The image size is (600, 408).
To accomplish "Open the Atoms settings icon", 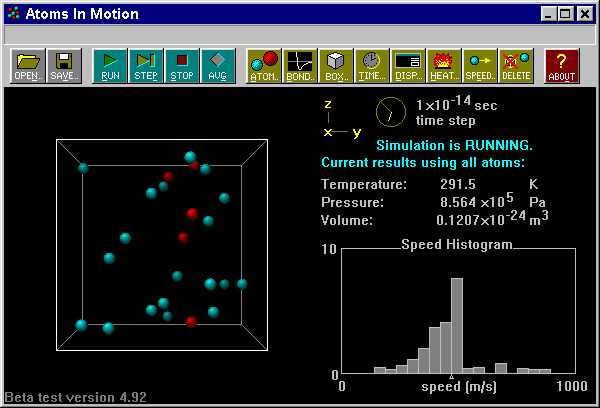I will (x=264, y=65).
